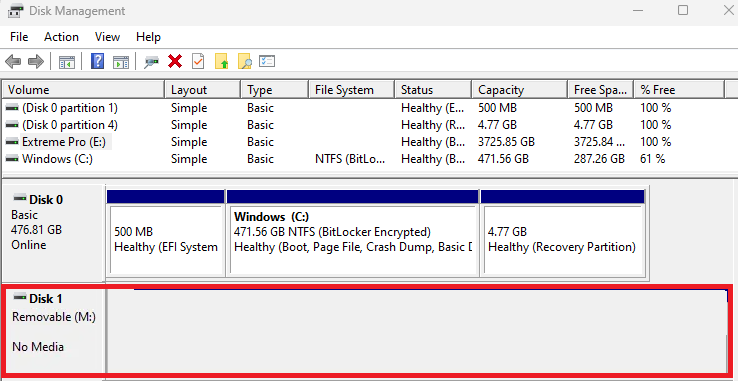Click the Disk Management title bar icon
Screen dimensions: 738x381
(15, 10)
